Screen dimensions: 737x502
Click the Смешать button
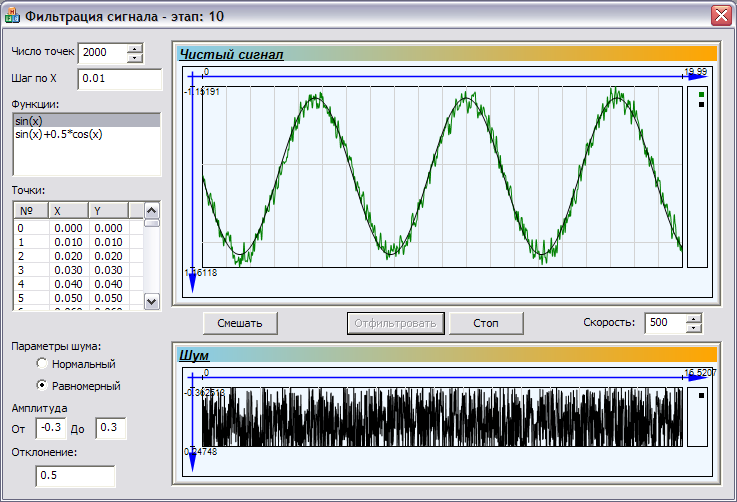pos(240,323)
